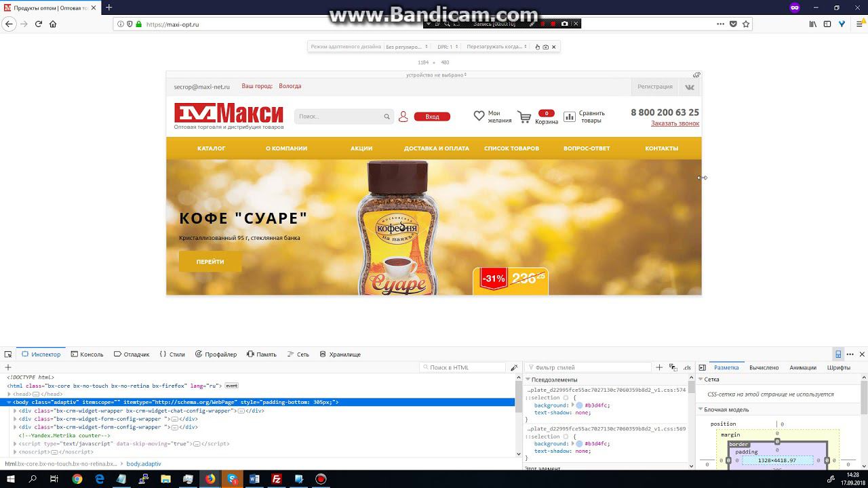Activate the element picker in DevTools

point(8,354)
